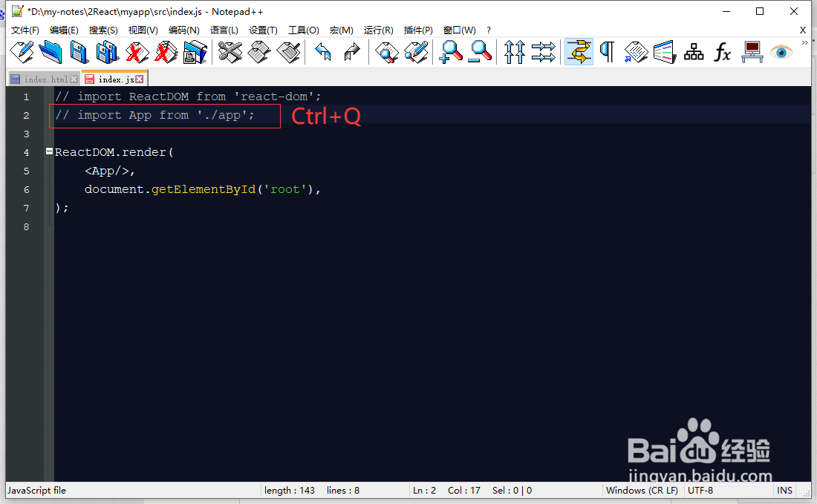Open the Replace dialog from toolbar
817x504 pixels.
coord(416,52)
